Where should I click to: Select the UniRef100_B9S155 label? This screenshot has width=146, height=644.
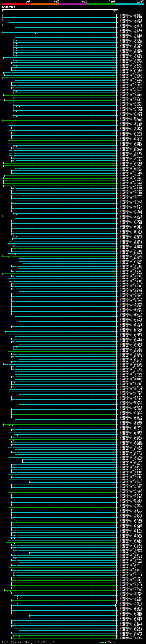pos(131,344)
